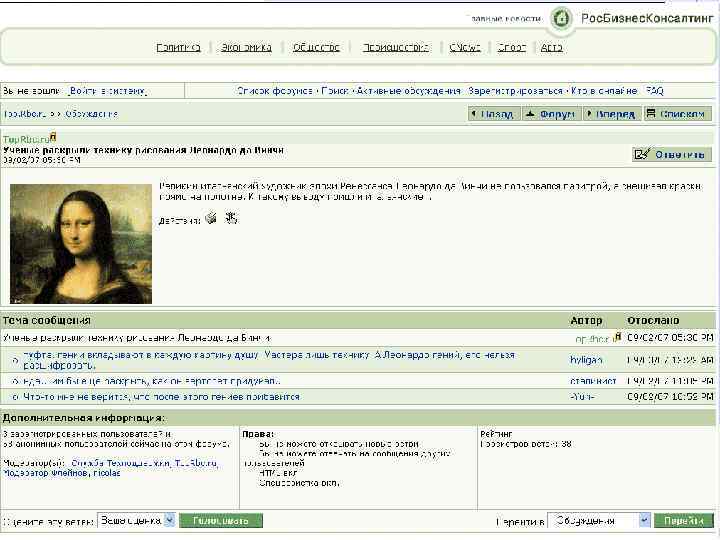The height and width of the screenshot is (540, 720).
Task: Click the first row thread title about Леонардо
Action: click(137, 338)
